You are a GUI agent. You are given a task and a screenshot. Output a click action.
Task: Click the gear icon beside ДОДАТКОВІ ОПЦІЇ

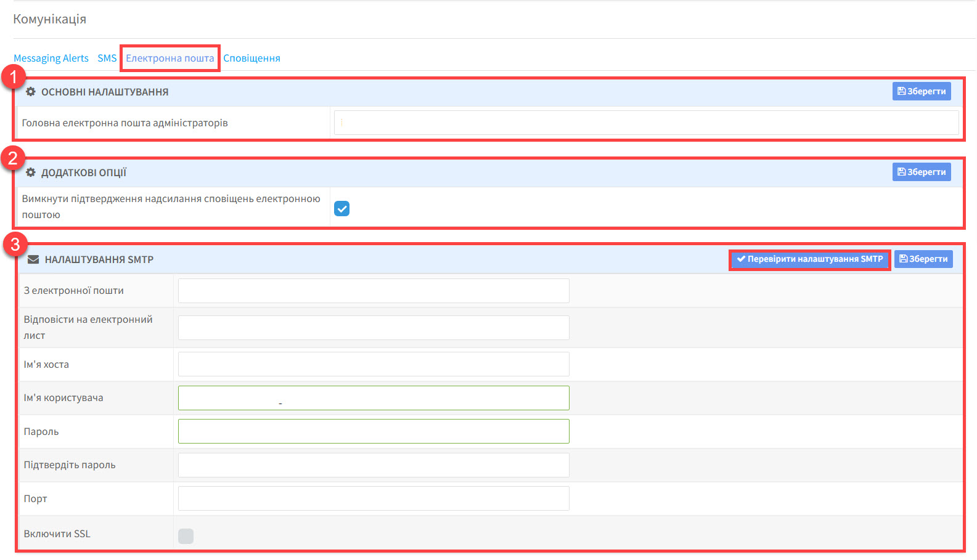tap(30, 172)
